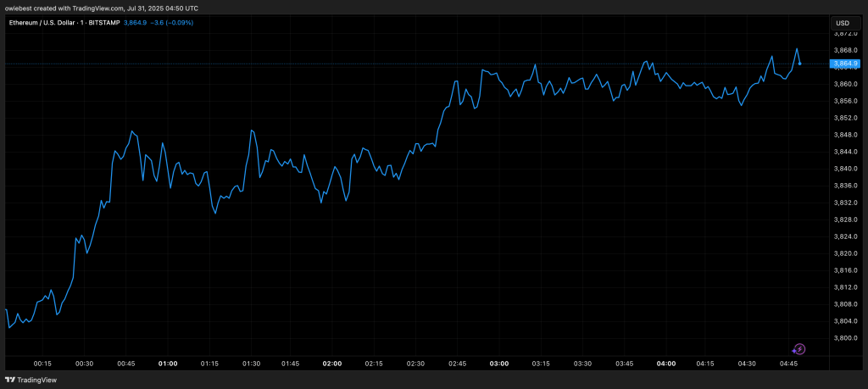The height and width of the screenshot is (389, 868).
Task: Click the 04:45 time axis label
Action: pos(789,364)
